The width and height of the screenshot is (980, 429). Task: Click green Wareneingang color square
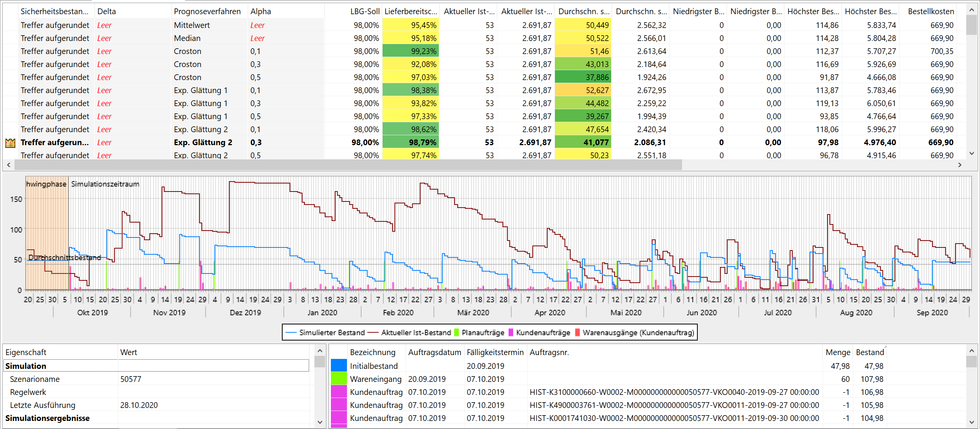pyautogui.click(x=339, y=379)
